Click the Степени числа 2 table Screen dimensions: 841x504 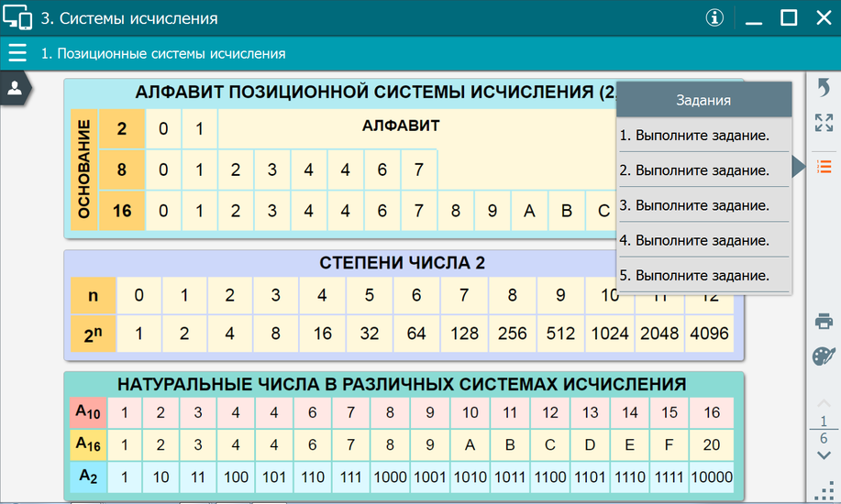click(404, 305)
